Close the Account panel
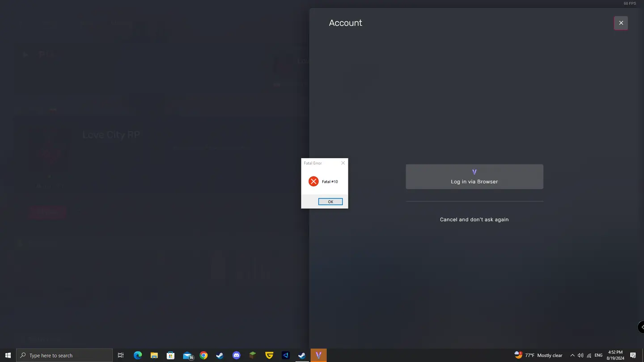 [x=621, y=23]
